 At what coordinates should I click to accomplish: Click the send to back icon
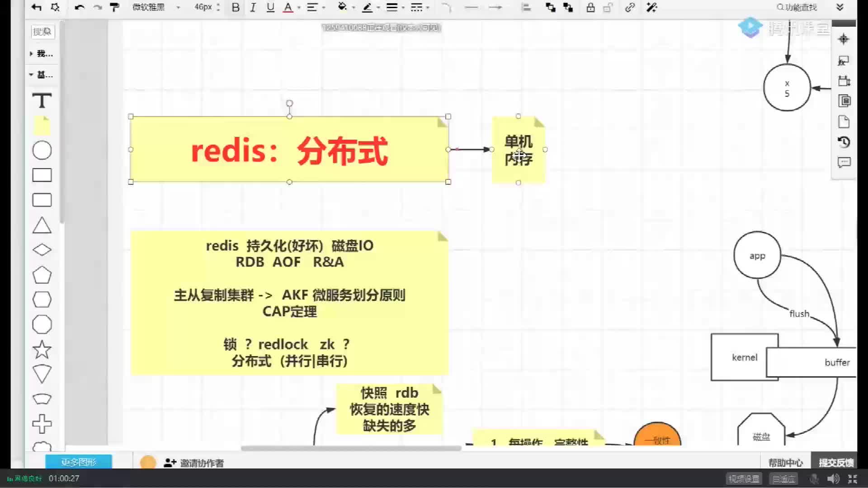[x=568, y=7]
